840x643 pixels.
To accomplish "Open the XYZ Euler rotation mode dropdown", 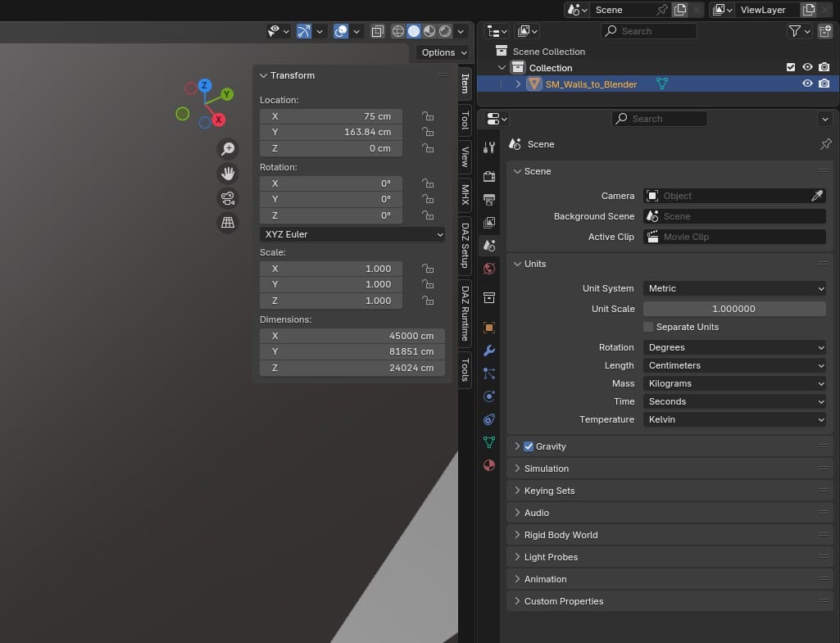I will coord(352,234).
